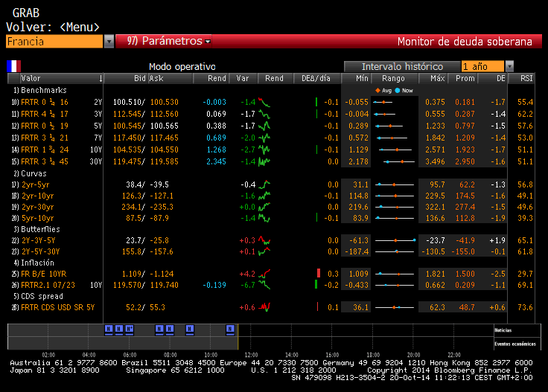Click the French flag icon
Image resolution: width=548 pixels, height=392 pixels.
point(14,66)
